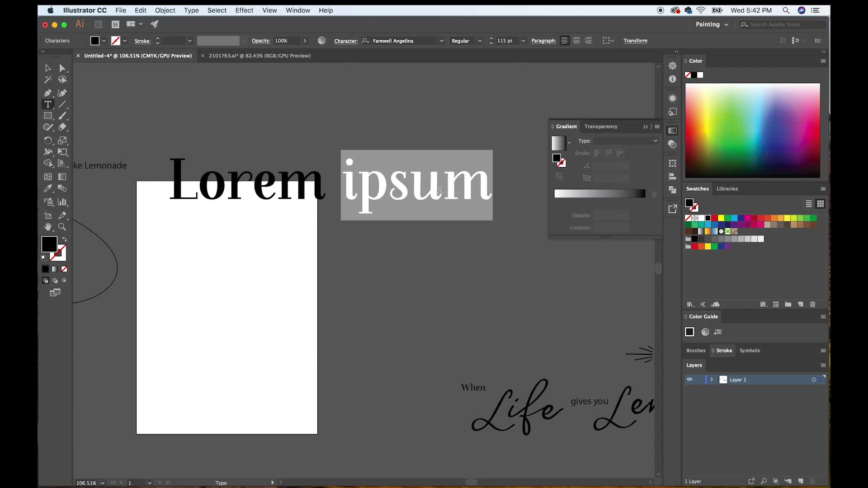Select the Curvature tool

63,93
